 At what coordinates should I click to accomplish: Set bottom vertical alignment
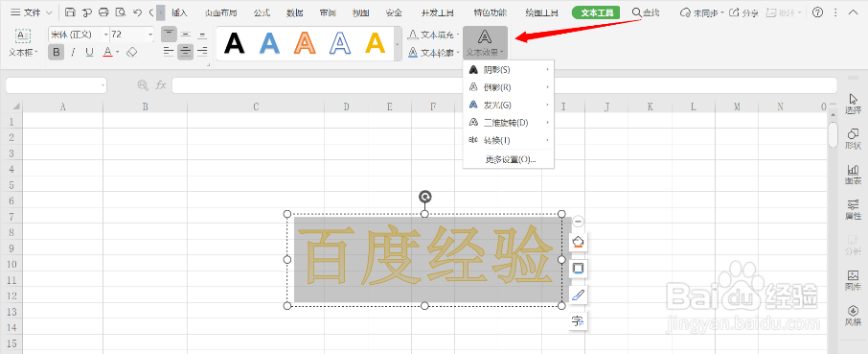[202, 35]
